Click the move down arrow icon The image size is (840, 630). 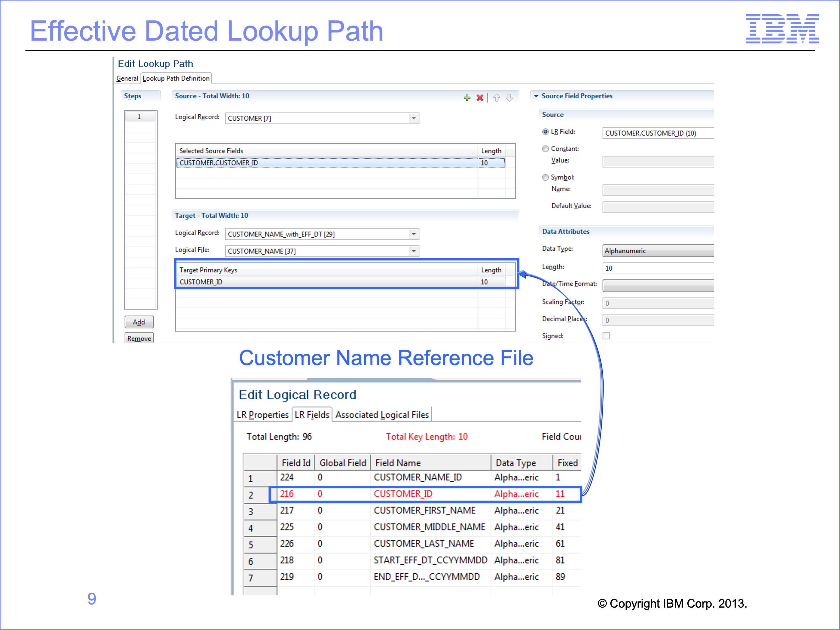[509, 97]
